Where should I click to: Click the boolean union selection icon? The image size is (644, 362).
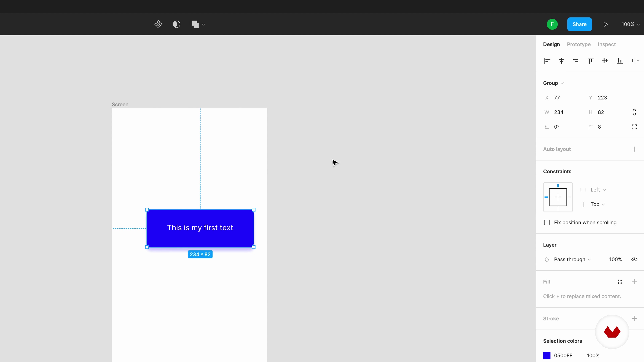[195, 24]
